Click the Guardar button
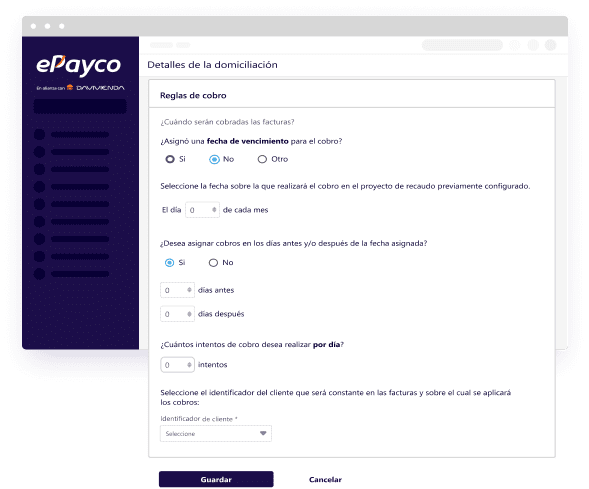Image resolution: width=589 pixels, height=489 pixels. [216, 479]
